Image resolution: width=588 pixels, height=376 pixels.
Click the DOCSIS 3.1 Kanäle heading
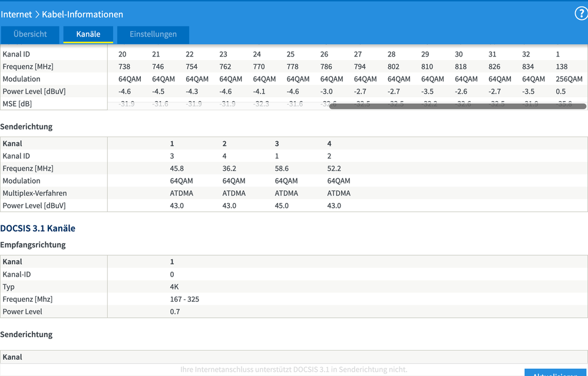39,228
